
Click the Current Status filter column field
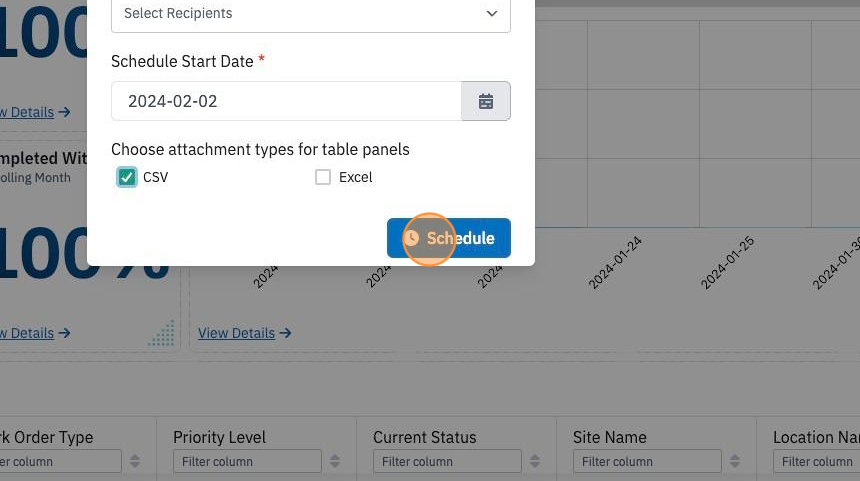click(448, 461)
